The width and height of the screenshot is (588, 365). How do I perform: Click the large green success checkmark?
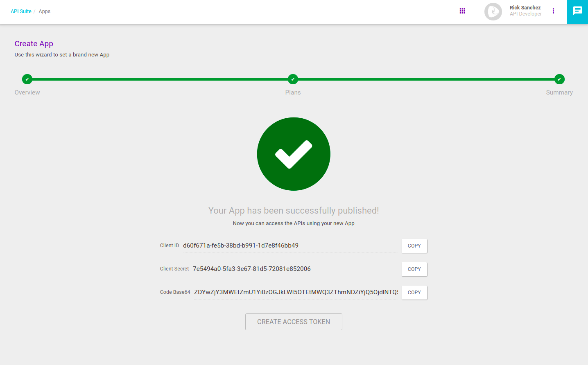[294, 154]
